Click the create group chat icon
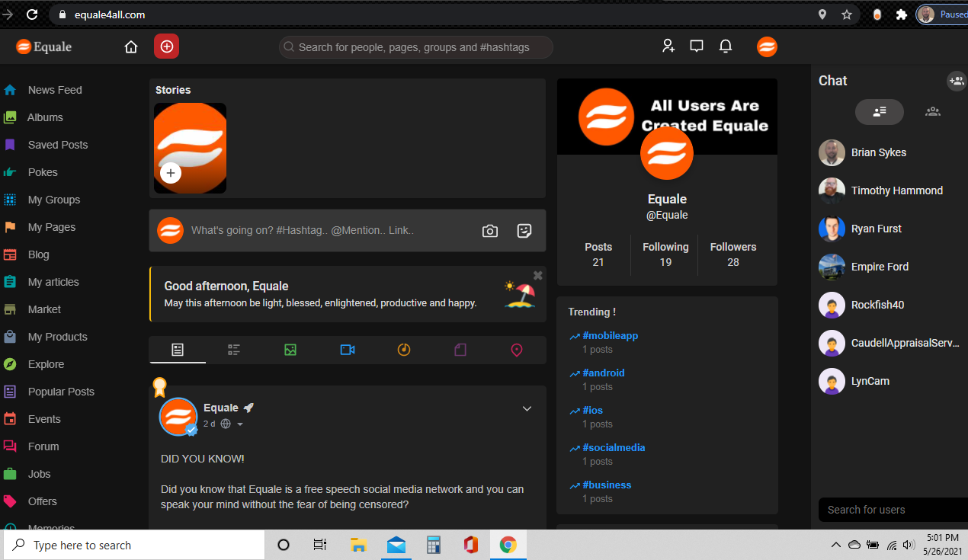Viewport: 968px width, 560px height. 957,80
